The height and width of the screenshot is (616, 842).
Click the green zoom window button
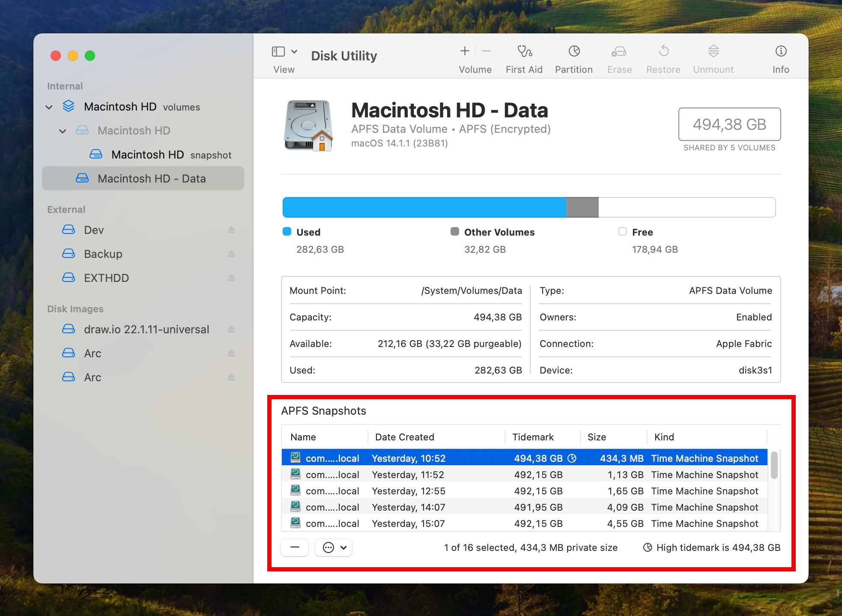90,56
